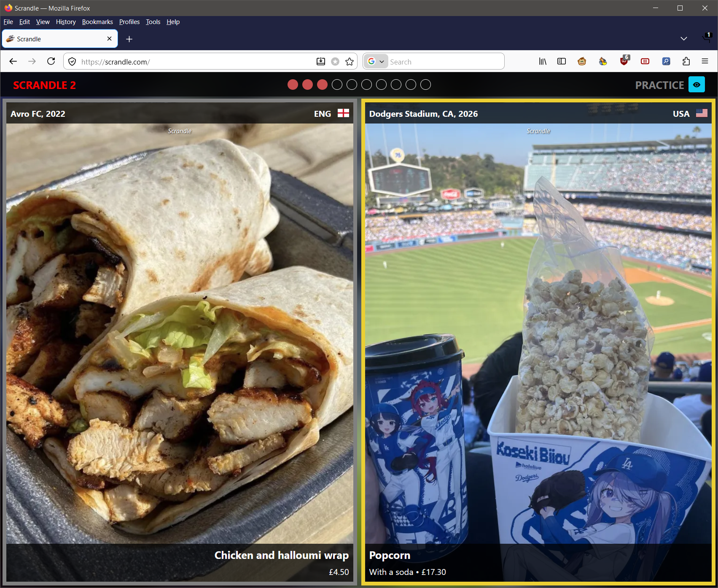
Task: Click the install-app icon in the address bar
Action: [x=321, y=62]
